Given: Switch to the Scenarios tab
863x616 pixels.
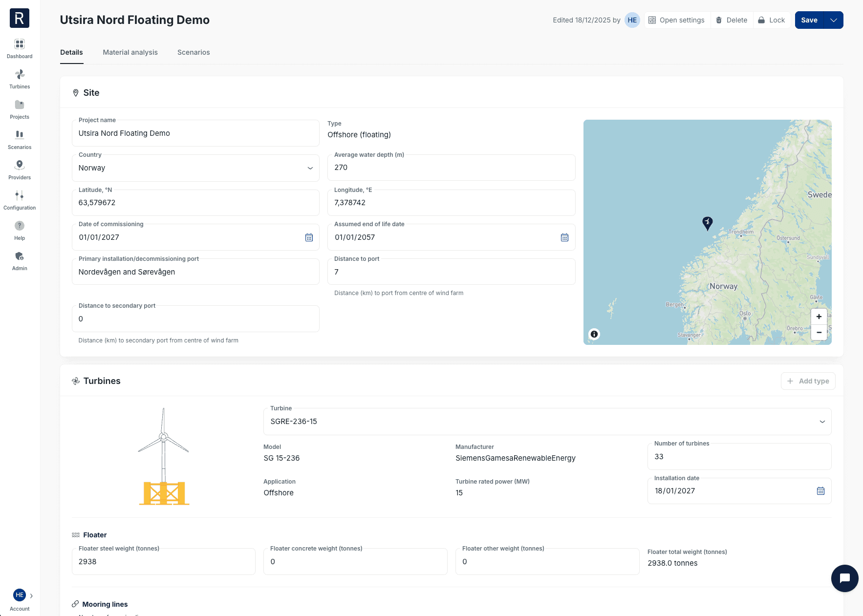Looking at the screenshot, I should (194, 52).
